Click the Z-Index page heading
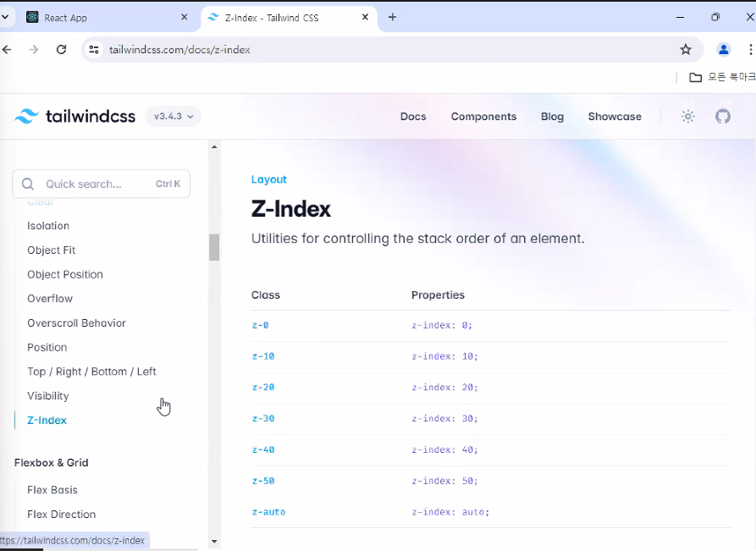This screenshot has height=551, width=756. pos(290,209)
